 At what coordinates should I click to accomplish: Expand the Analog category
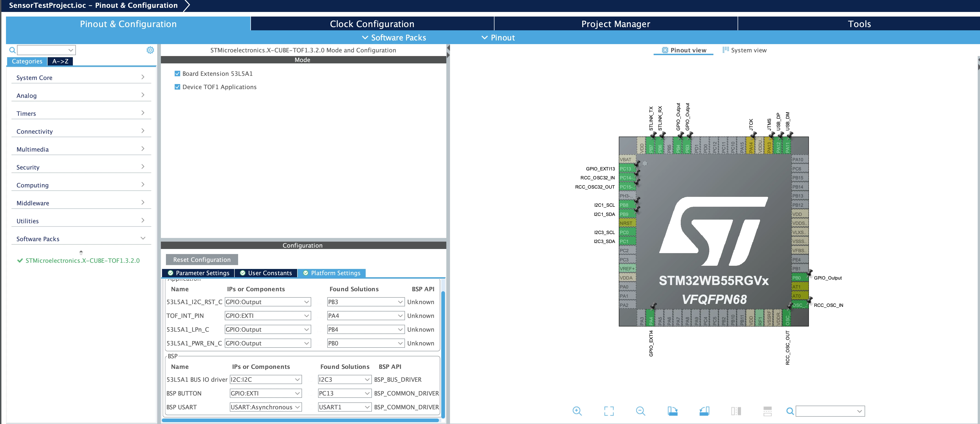point(81,95)
